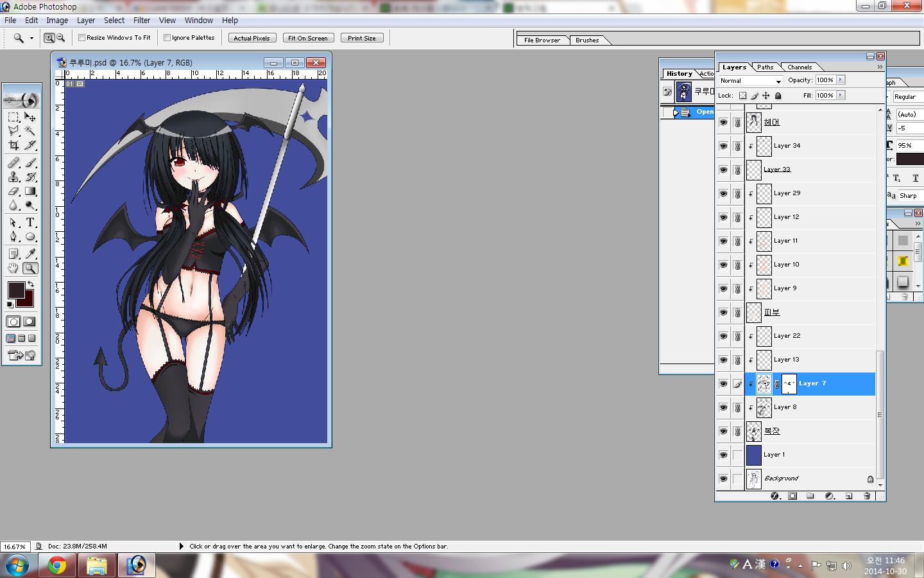Open the Filter menu
924x578 pixels.
[141, 21]
